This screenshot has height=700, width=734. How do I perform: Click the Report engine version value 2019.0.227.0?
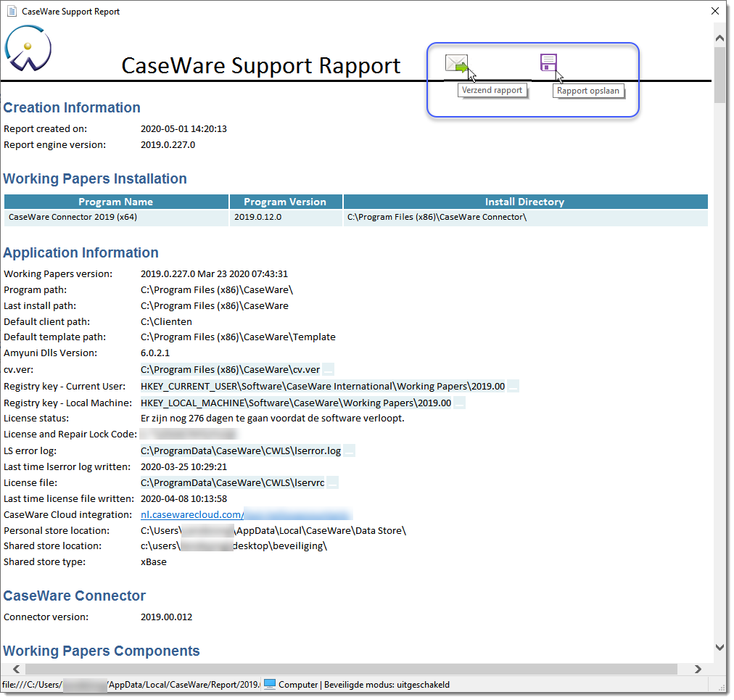[168, 145]
